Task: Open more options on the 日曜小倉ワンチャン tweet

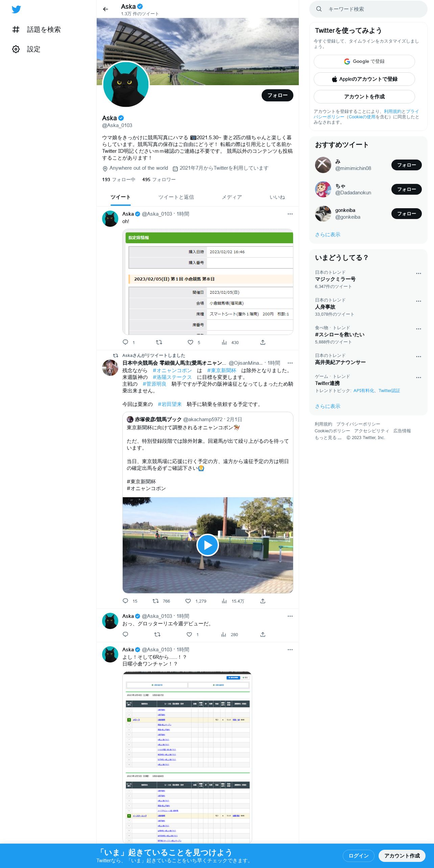Action: [x=290, y=650]
